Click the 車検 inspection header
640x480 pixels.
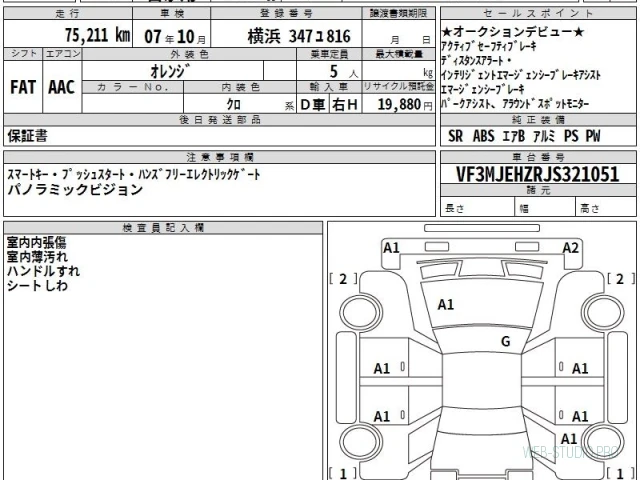click(x=172, y=13)
